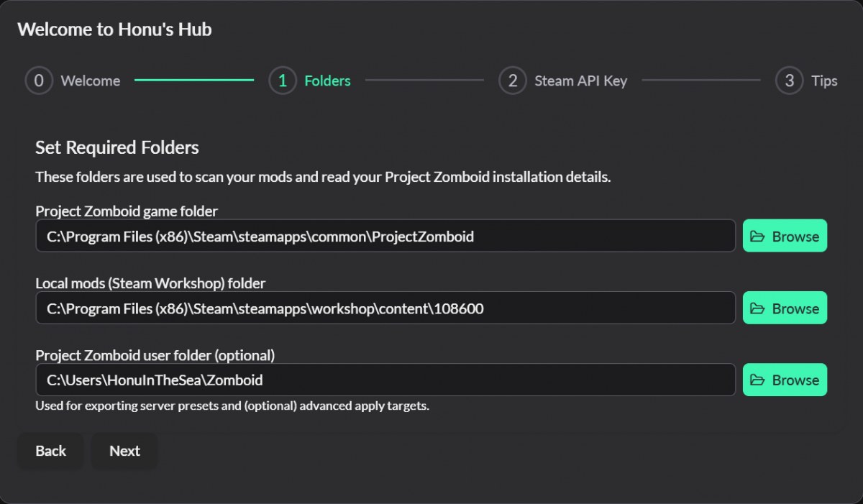Click the Back button
Image resolution: width=863 pixels, height=504 pixels.
coord(50,451)
